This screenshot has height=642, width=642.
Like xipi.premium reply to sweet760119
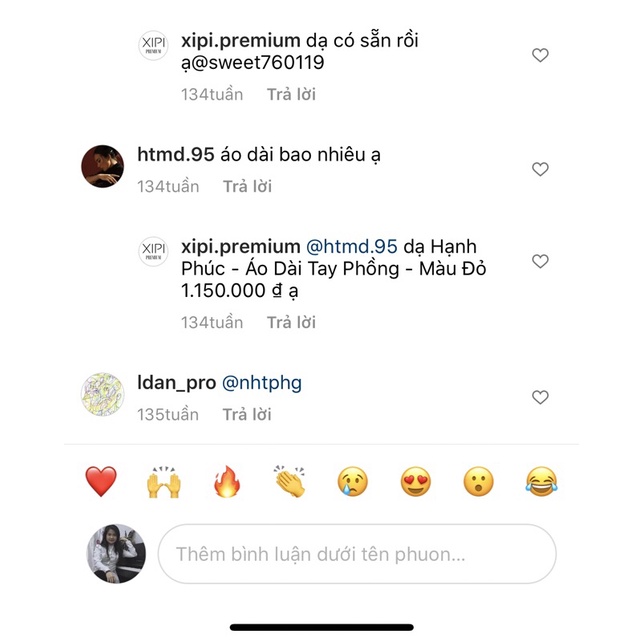click(540, 55)
